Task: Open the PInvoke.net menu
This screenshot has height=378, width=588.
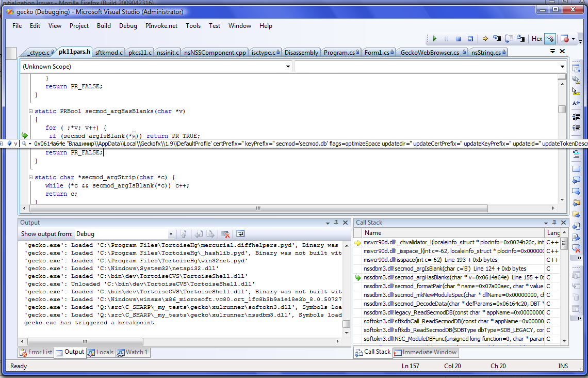Action: [161, 26]
